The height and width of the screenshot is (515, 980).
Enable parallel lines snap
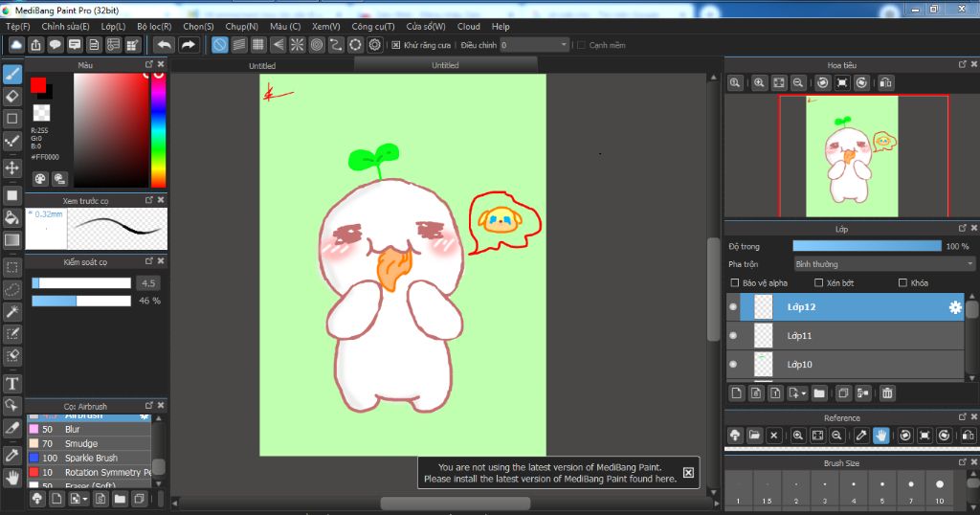pyautogui.click(x=238, y=45)
